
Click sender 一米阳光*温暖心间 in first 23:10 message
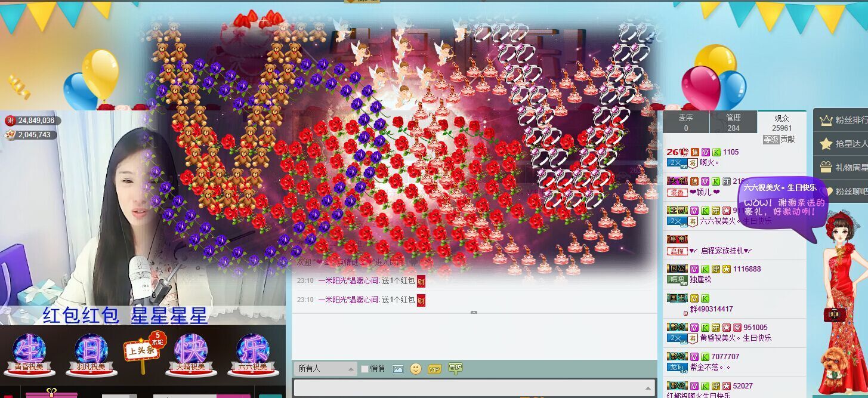pos(348,281)
